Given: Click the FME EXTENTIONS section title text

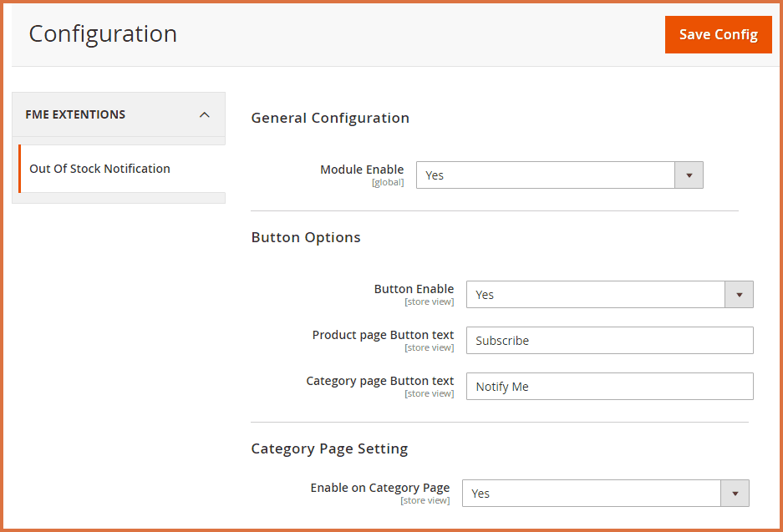Looking at the screenshot, I should (x=75, y=114).
